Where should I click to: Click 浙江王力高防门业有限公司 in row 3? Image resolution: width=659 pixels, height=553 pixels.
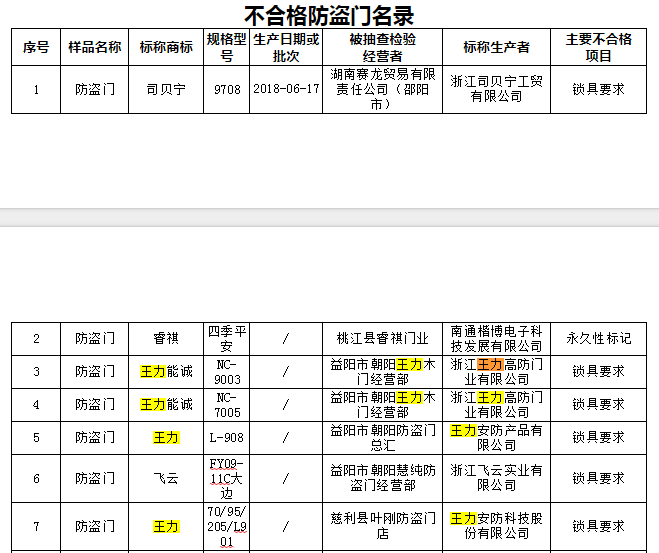(x=496, y=372)
